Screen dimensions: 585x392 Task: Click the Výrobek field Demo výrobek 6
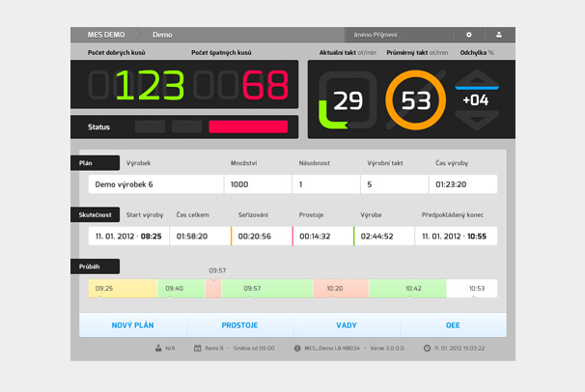pyautogui.click(x=154, y=183)
